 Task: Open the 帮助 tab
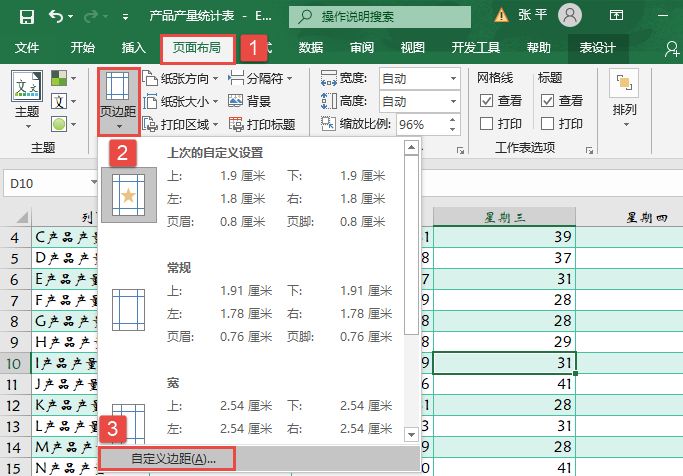pos(538,47)
